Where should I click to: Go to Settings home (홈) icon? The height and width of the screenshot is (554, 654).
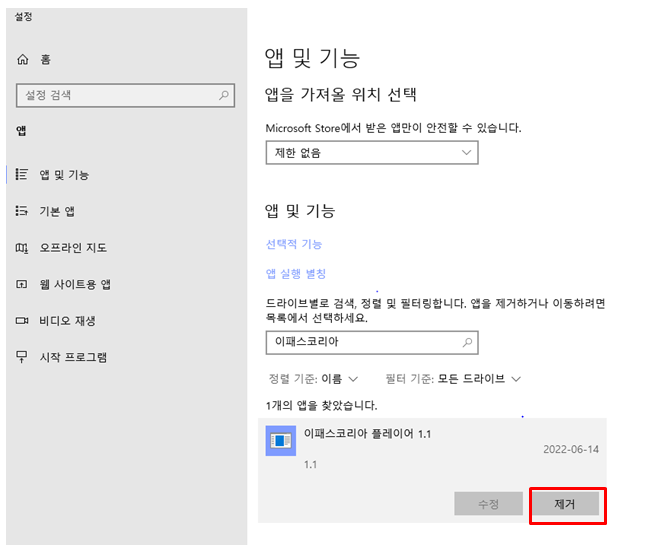click(23, 59)
